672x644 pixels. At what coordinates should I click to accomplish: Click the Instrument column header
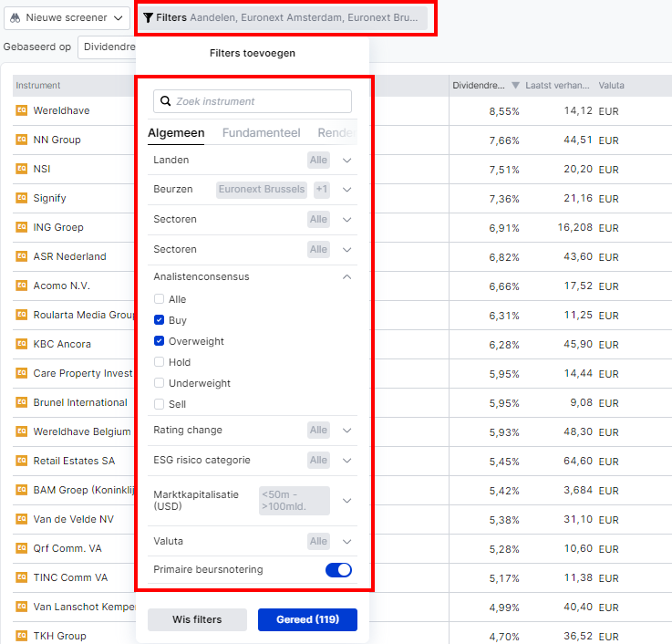pyautogui.click(x=38, y=86)
